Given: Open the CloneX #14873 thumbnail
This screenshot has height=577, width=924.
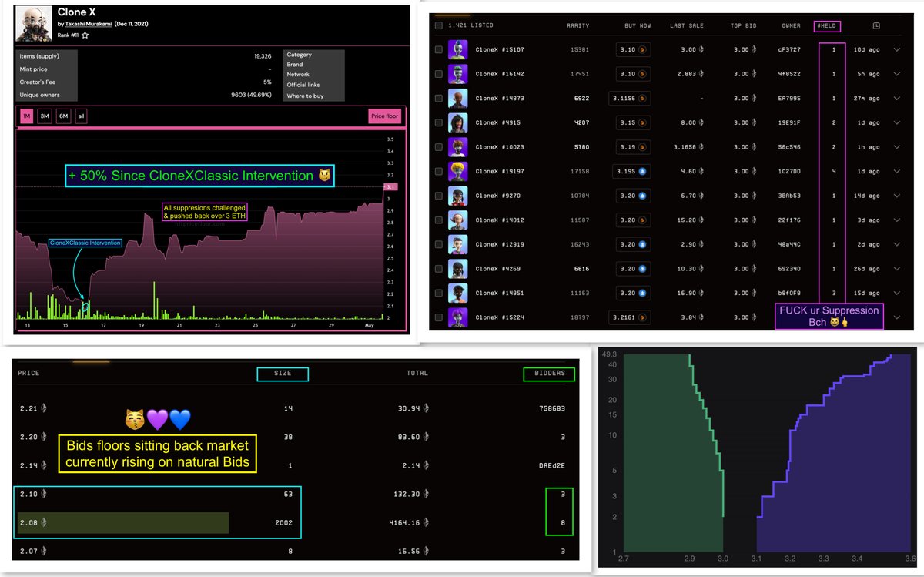Looking at the screenshot, I should click(x=458, y=99).
